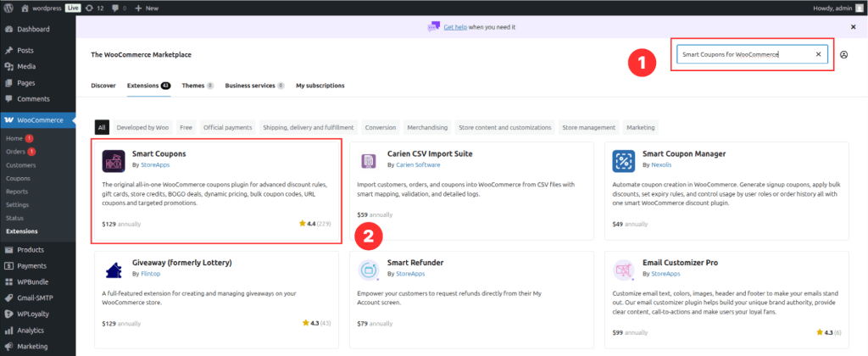Click the Giveaway house icon

[114, 269]
